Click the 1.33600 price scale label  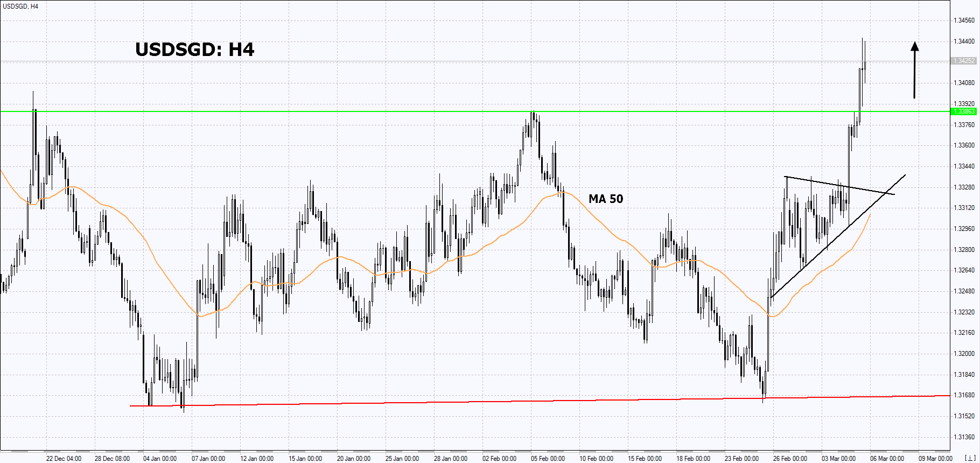[964, 145]
